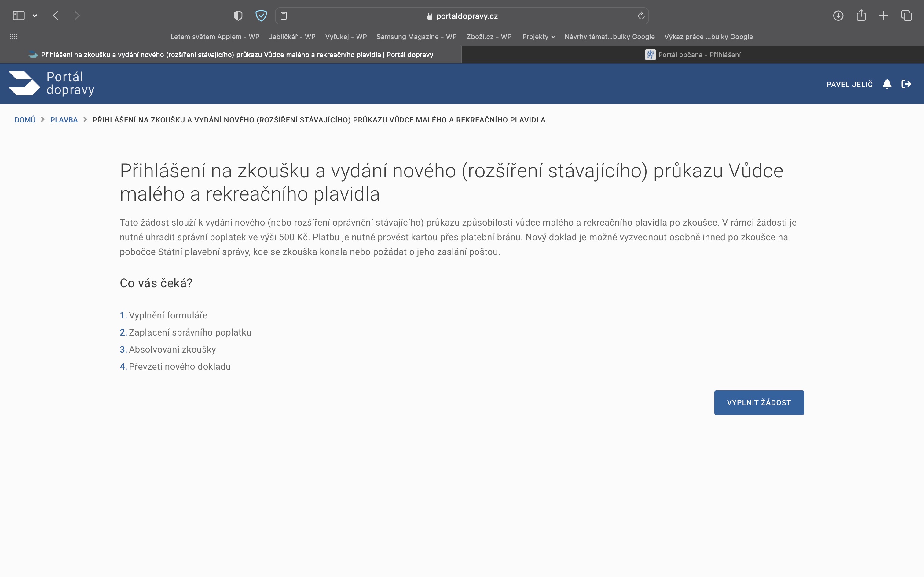Open the Jablíčkář - WP bookmark
Viewport: 924px width, 577px height.
(x=292, y=37)
